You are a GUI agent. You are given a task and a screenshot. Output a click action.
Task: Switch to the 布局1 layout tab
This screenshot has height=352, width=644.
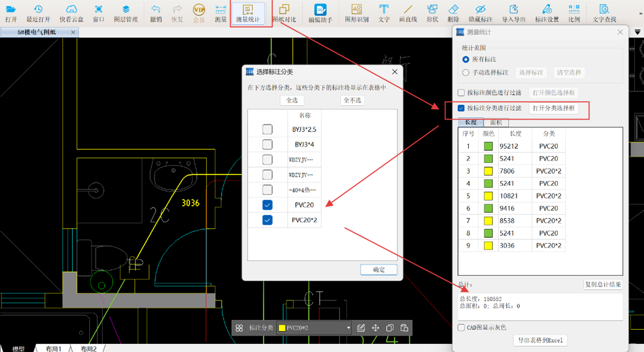53,348
